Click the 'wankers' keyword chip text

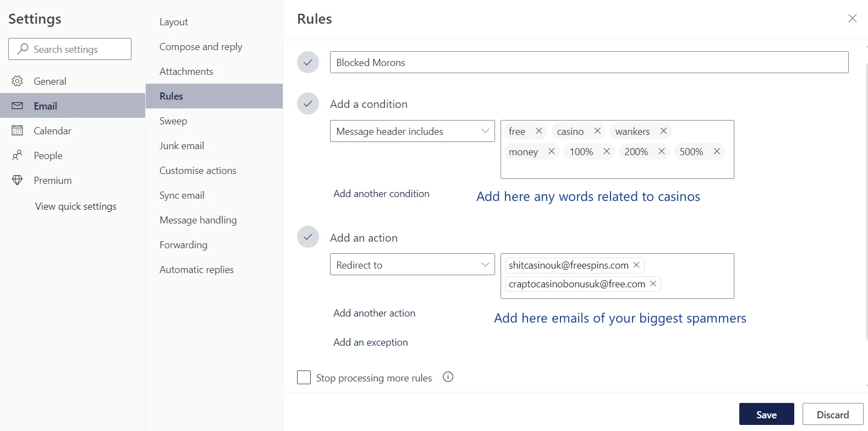[633, 132]
